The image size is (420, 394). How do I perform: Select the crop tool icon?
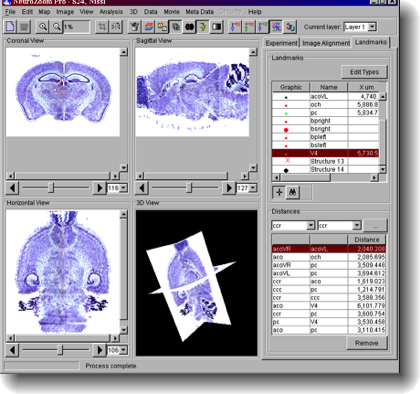click(x=102, y=27)
